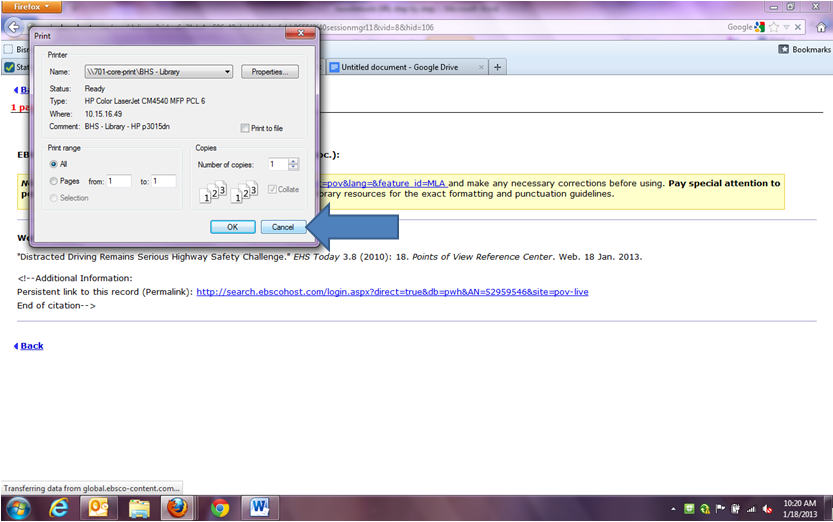
Task: Select the Pages print range option
Action: point(53,181)
